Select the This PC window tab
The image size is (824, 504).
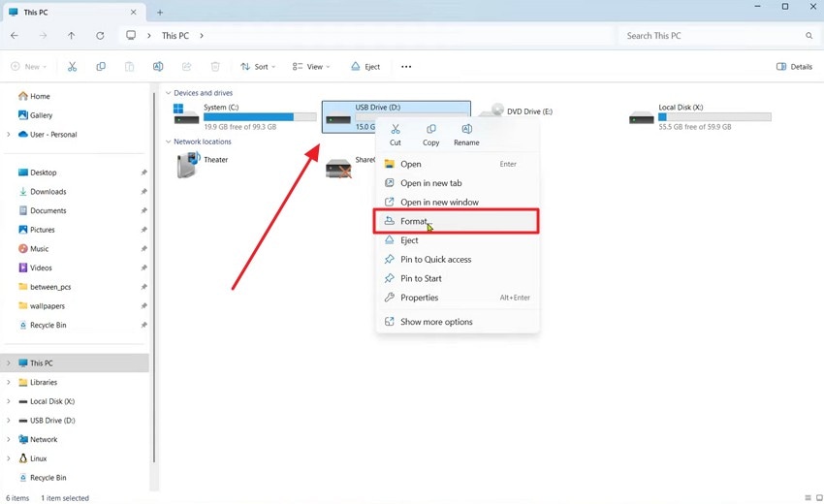[x=73, y=12]
